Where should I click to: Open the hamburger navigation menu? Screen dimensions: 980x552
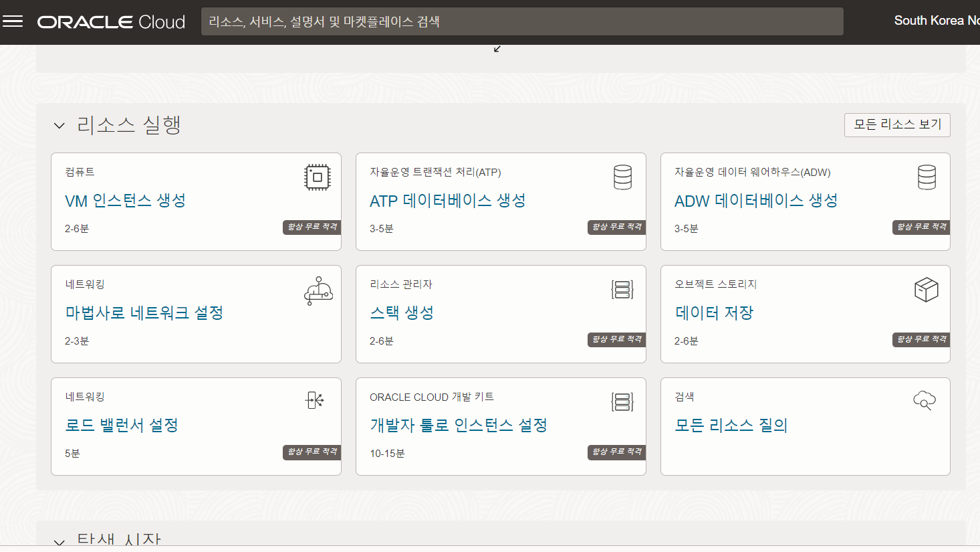coord(13,21)
